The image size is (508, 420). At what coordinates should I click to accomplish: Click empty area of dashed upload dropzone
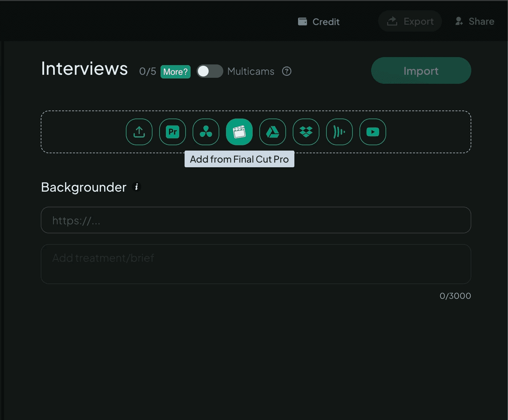tap(83, 132)
